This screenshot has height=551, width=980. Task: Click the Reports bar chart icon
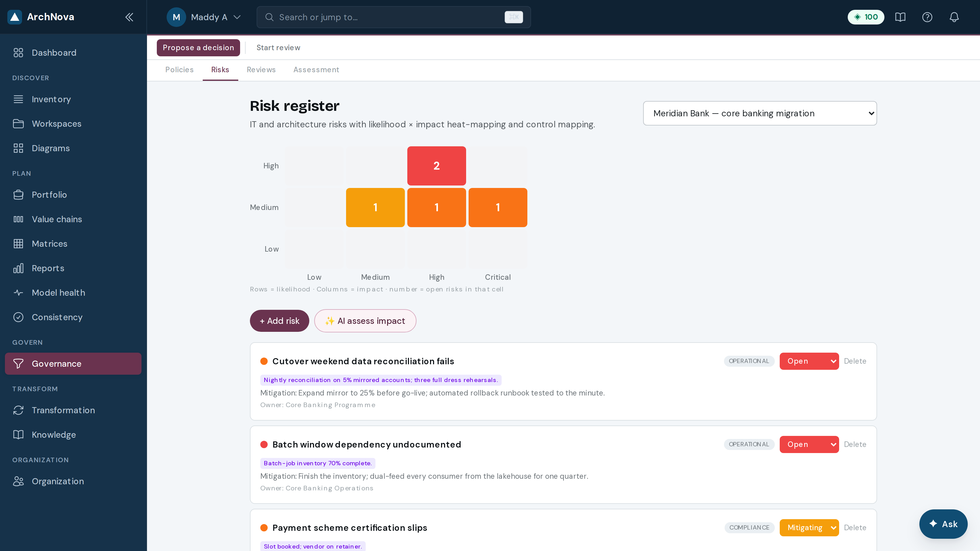click(18, 268)
